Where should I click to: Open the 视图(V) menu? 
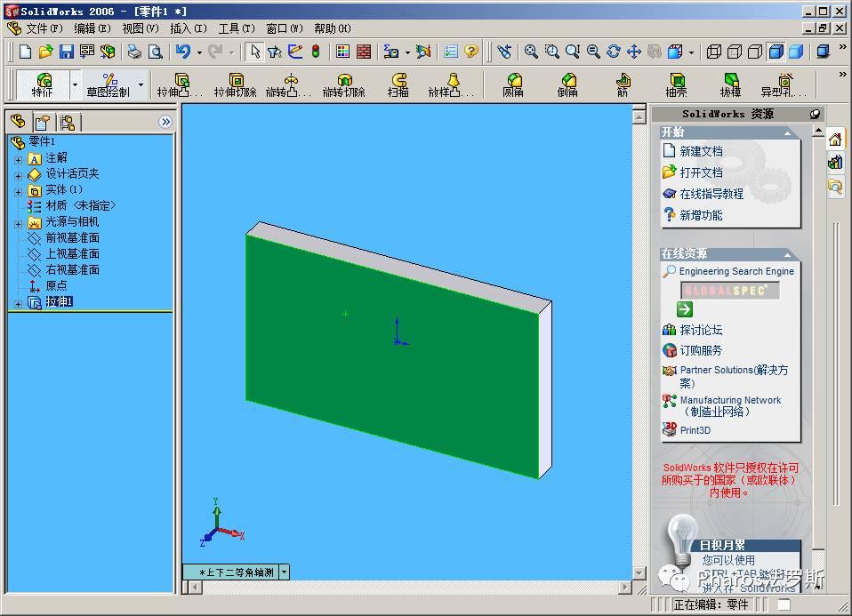click(x=141, y=28)
